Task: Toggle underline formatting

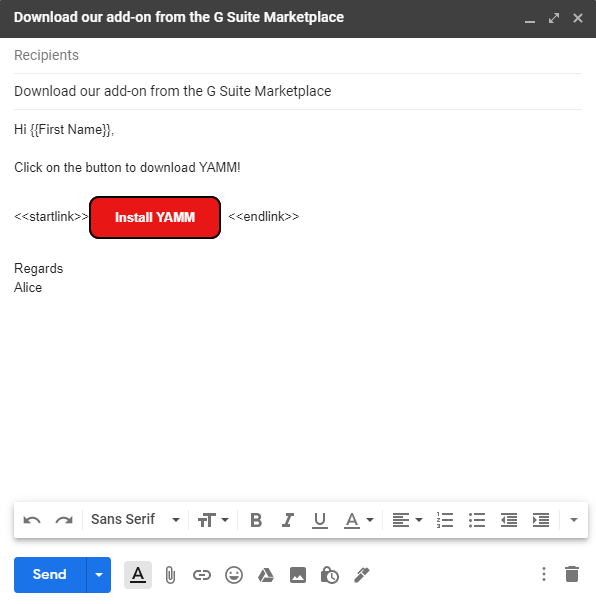Action: point(319,520)
